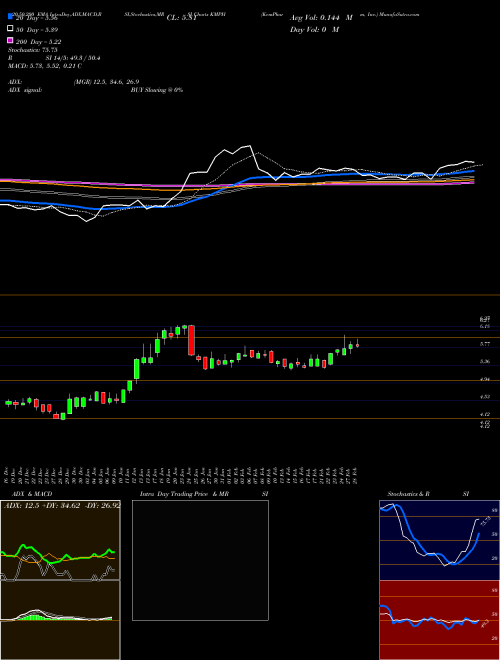Click the 'Avg Vol: 0.144 M' label
Screen dimensions: 500x660
321,18
